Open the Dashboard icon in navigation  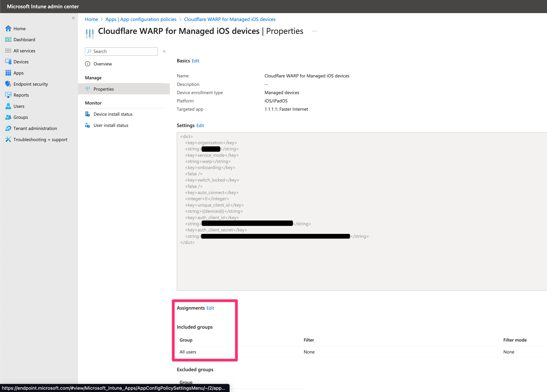point(8,39)
